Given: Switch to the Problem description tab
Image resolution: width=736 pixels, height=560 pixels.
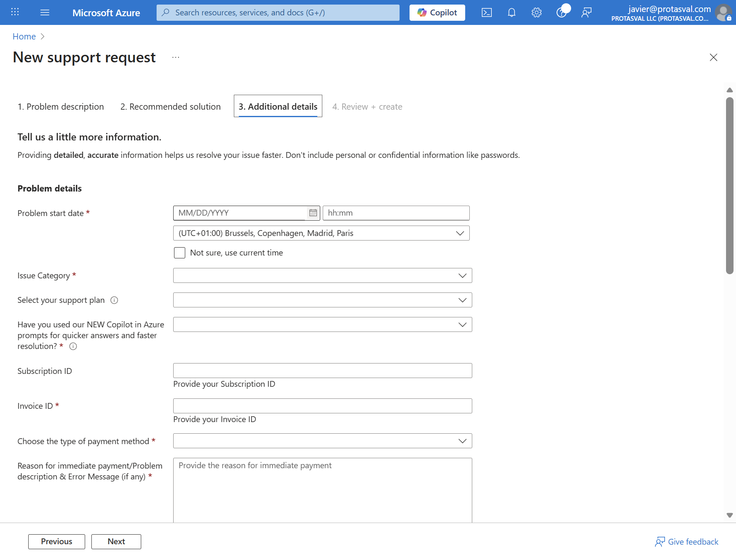Looking at the screenshot, I should (61, 107).
